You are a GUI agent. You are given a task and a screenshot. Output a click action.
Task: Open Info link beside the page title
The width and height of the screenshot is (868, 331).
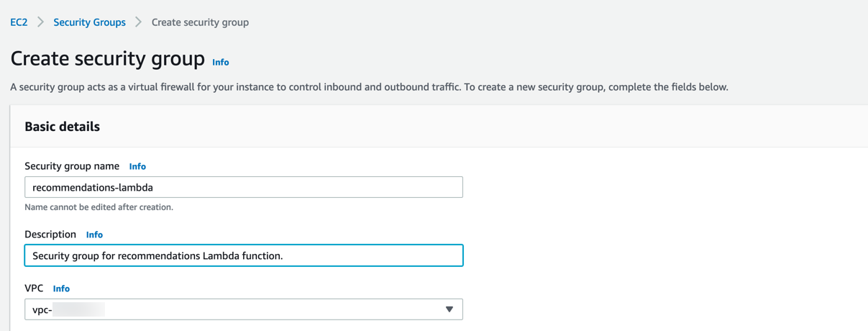pos(221,63)
